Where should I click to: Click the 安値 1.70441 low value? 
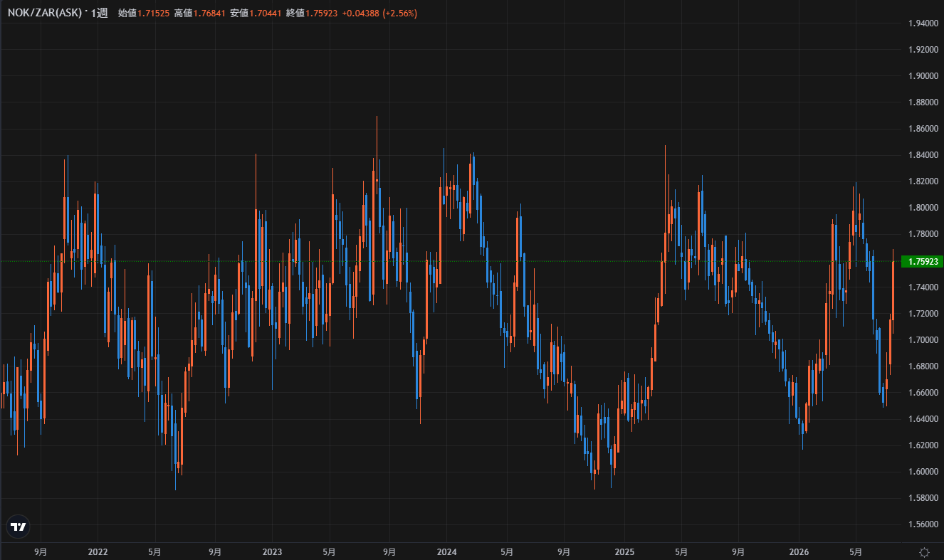255,14
